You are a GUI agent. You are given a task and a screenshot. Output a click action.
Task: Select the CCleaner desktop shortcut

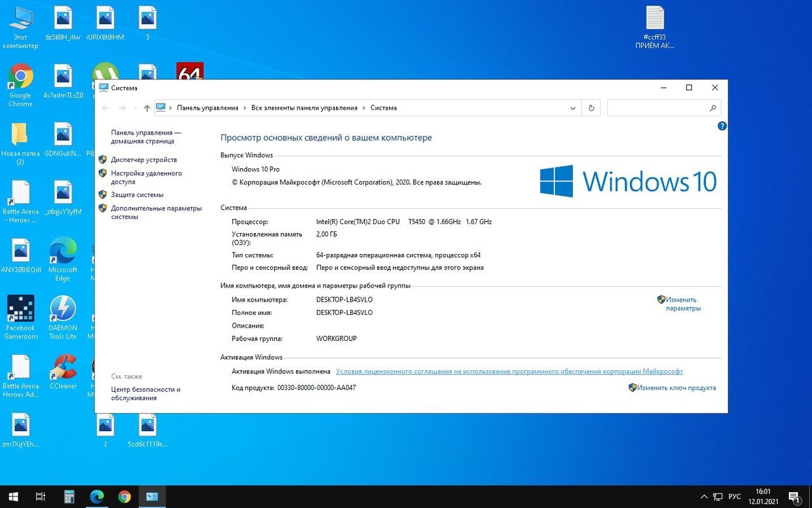tap(63, 371)
